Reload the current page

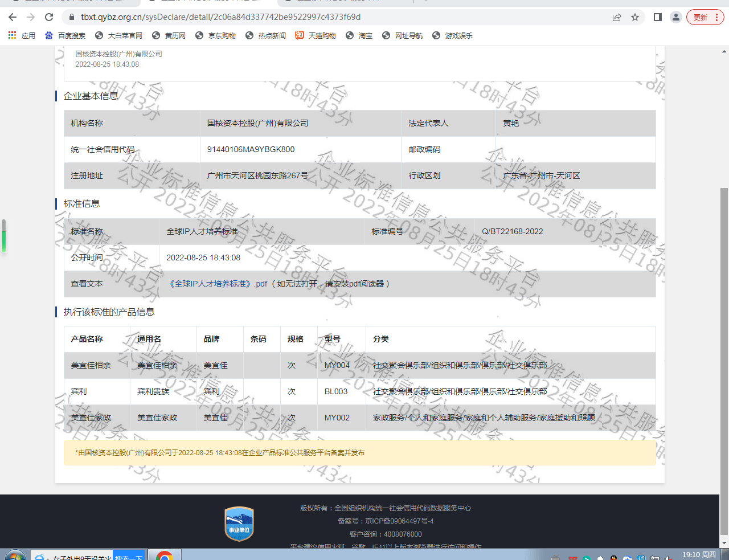click(x=49, y=17)
